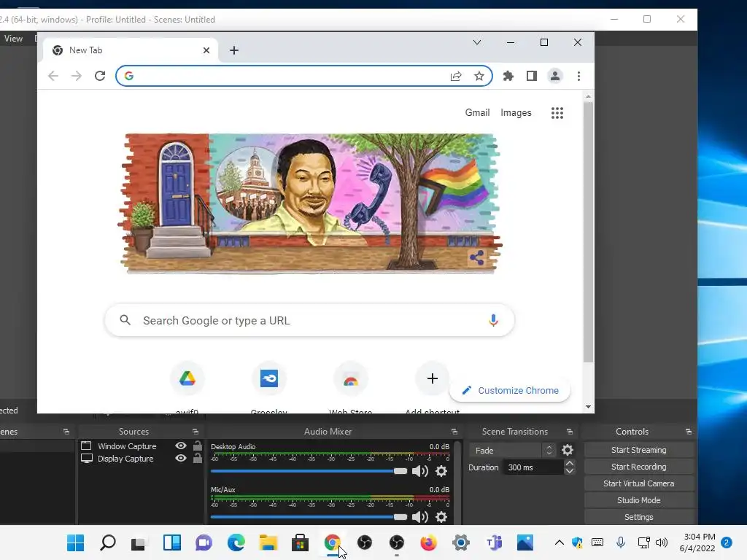
Task: Toggle Window Capture visibility eye
Action: (x=181, y=446)
